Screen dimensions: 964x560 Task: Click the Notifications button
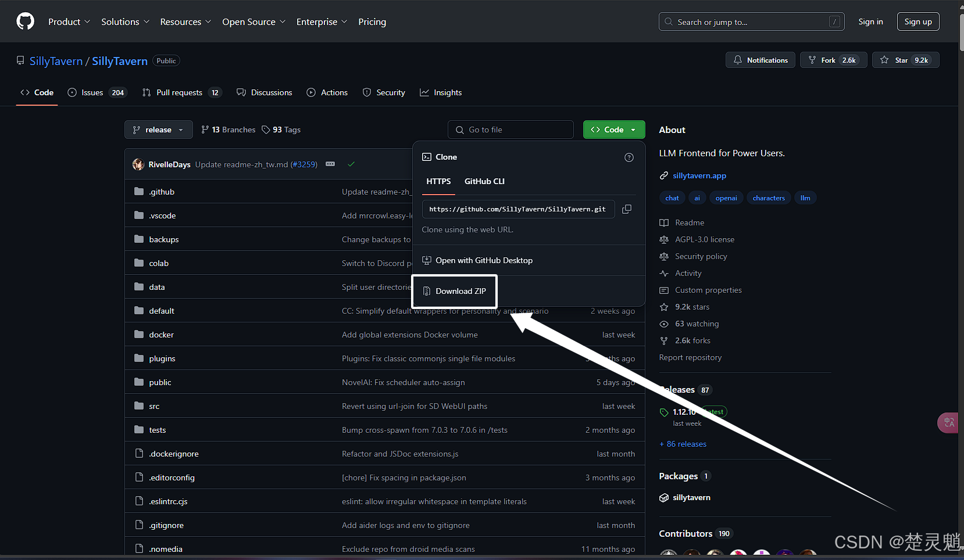click(761, 60)
